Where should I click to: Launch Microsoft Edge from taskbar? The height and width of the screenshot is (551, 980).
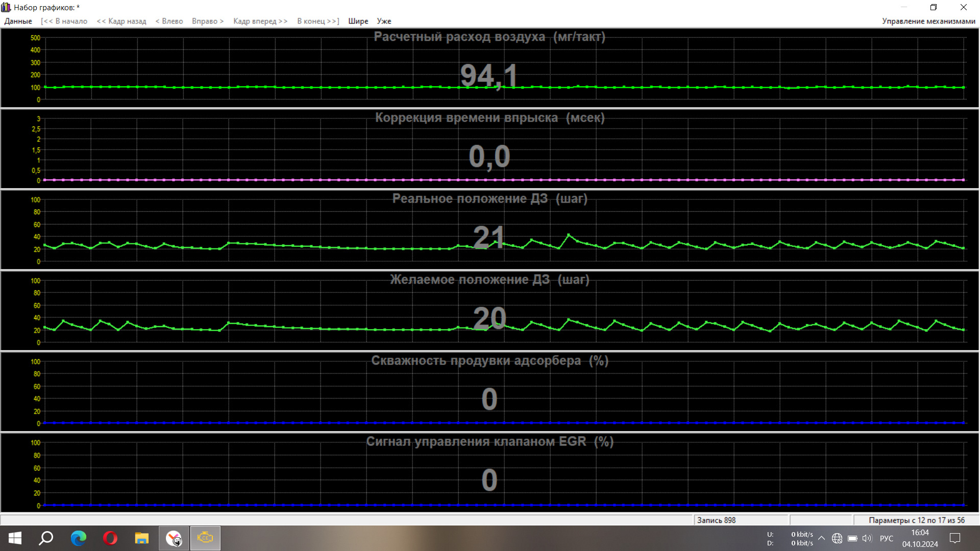tap(78, 538)
